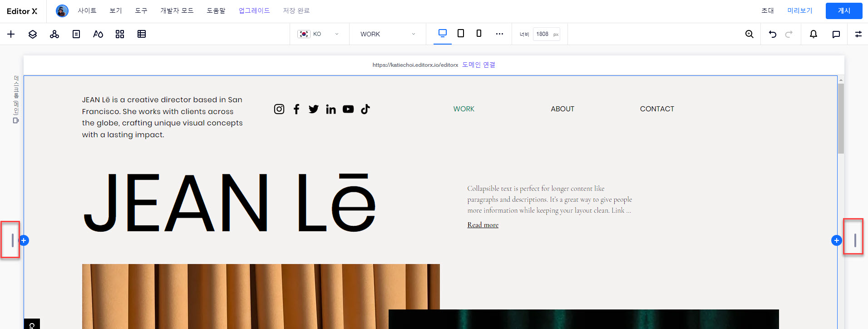Viewport: 868px width, 329px height.
Task: Click the Read more link
Action: point(483,225)
